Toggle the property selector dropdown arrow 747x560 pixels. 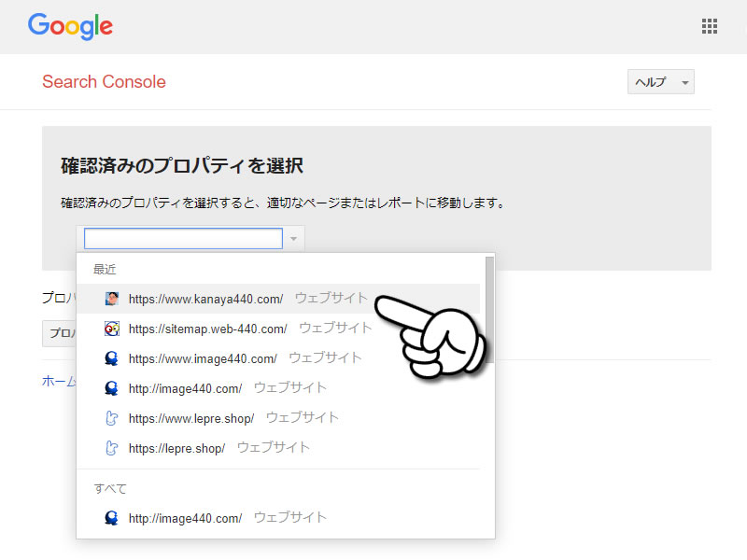coord(293,239)
